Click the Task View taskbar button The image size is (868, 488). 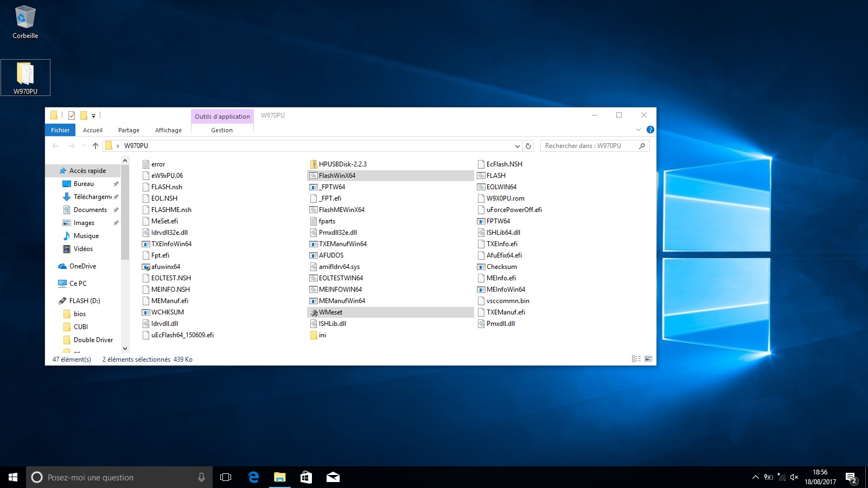[226, 477]
